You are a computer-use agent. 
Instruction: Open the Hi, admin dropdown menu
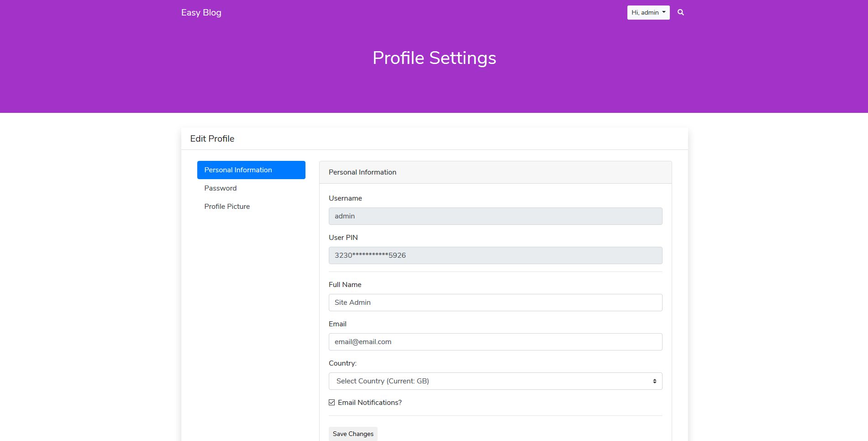[x=648, y=12]
